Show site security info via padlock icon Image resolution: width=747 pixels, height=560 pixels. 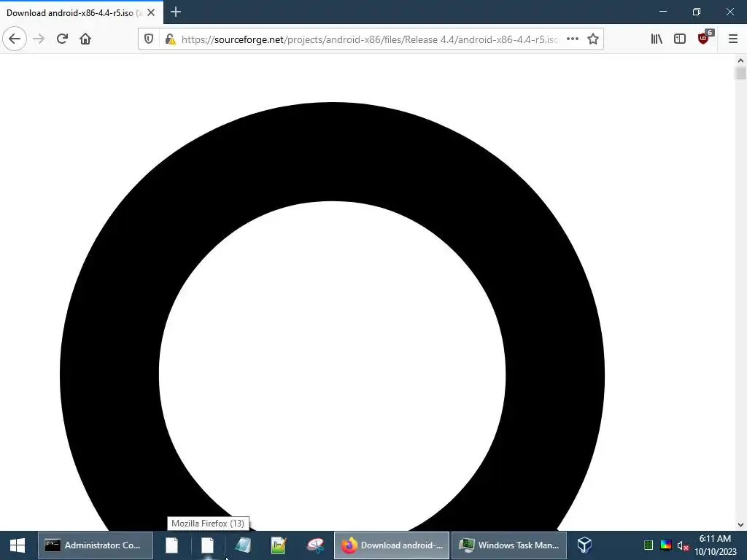click(x=170, y=39)
